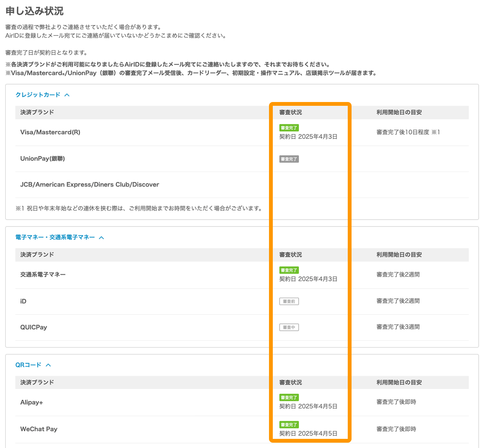The width and height of the screenshot is (487, 448).
Task: Select the WeChat Pay brand name
Action: pos(39,429)
